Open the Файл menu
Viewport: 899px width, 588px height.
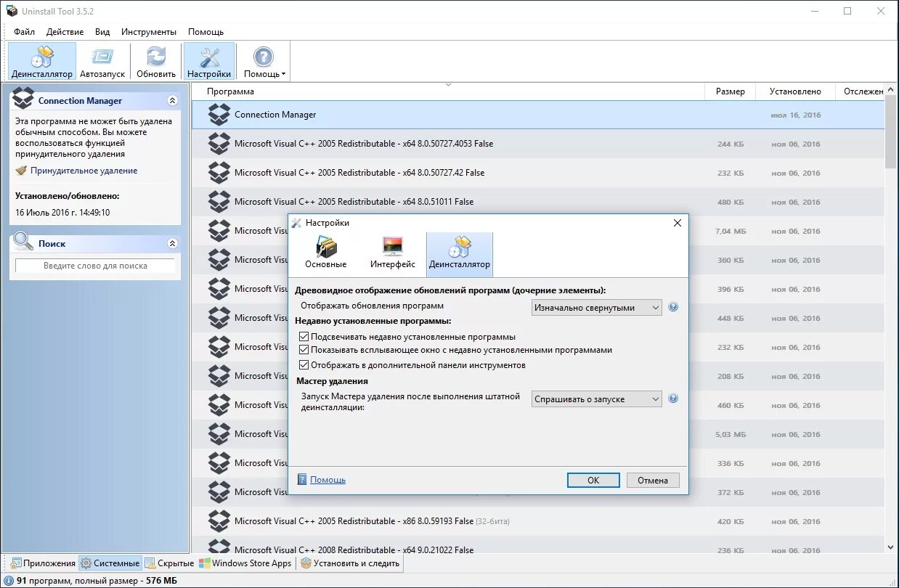pos(24,32)
